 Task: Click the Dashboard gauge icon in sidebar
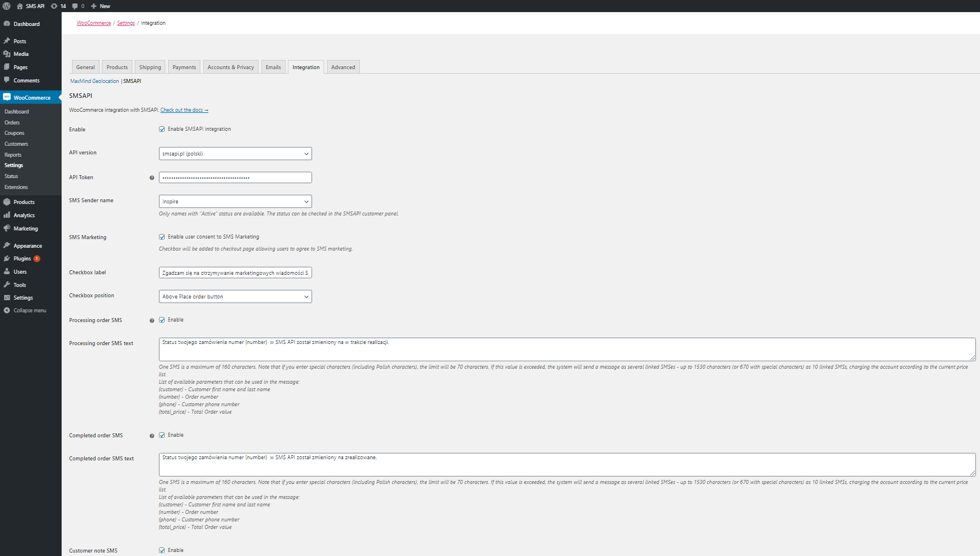coord(7,24)
